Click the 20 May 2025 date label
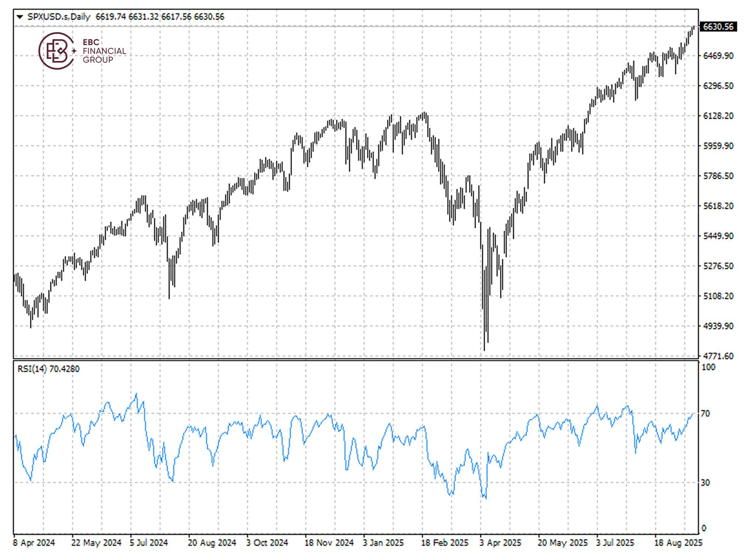The height and width of the screenshot is (560, 751). coord(563,543)
